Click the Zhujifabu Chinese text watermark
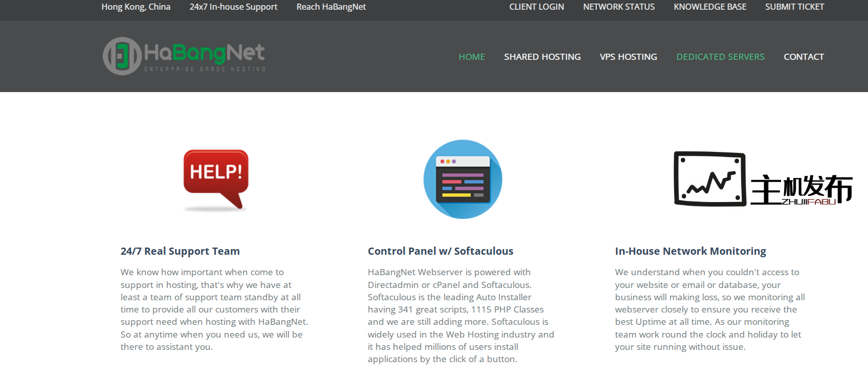 coord(801,190)
